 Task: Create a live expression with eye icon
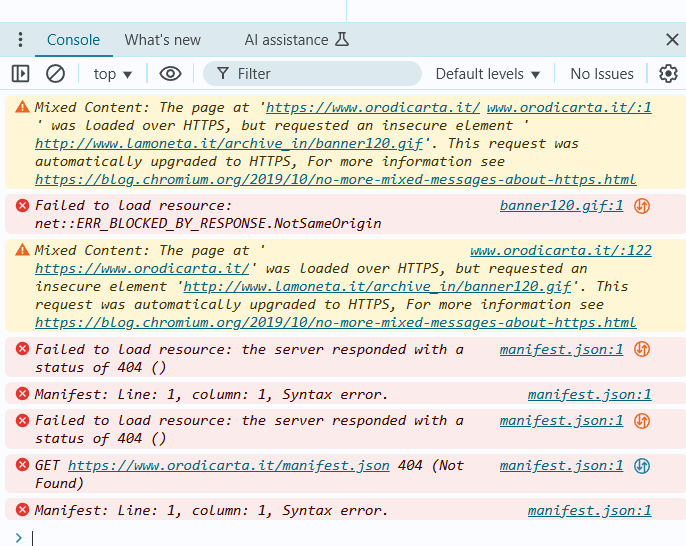(x=171, y=73)
